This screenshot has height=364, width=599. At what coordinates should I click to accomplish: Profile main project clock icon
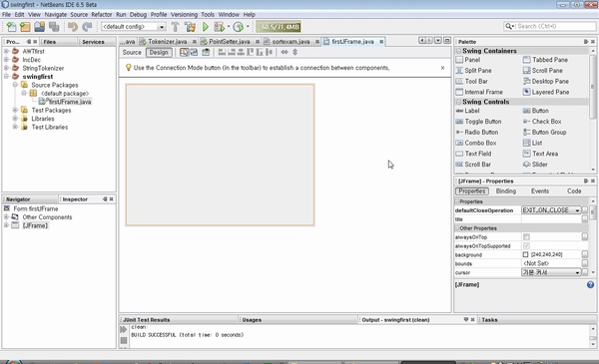click(x=238, y=27)
